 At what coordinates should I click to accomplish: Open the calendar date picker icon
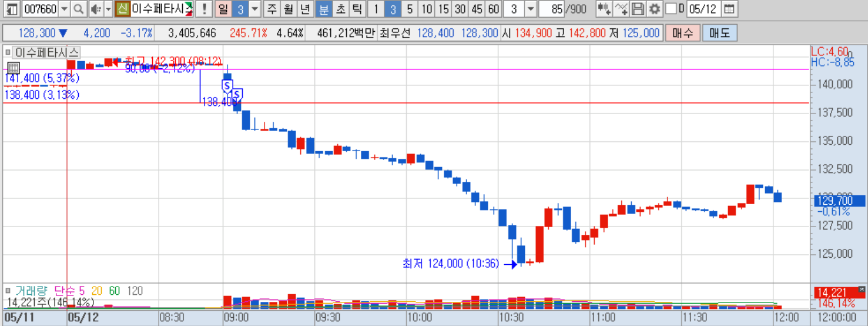tap(729, 9)
